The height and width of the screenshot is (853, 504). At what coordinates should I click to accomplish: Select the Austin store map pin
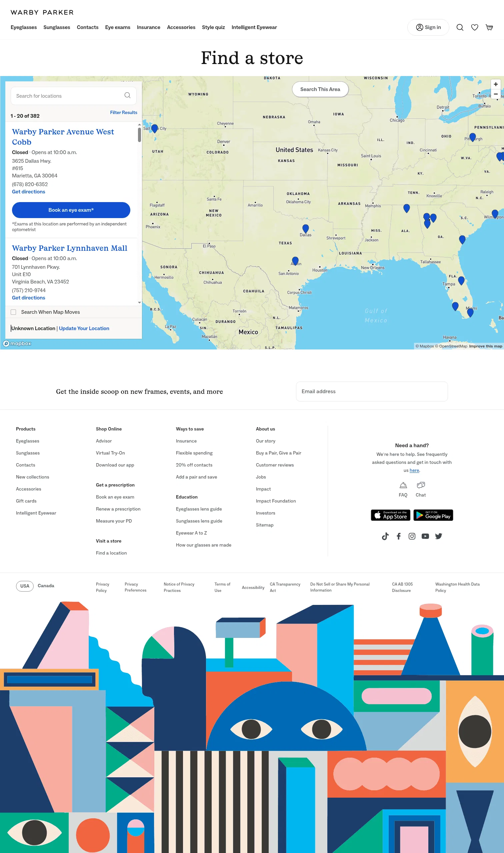(295, 261)
